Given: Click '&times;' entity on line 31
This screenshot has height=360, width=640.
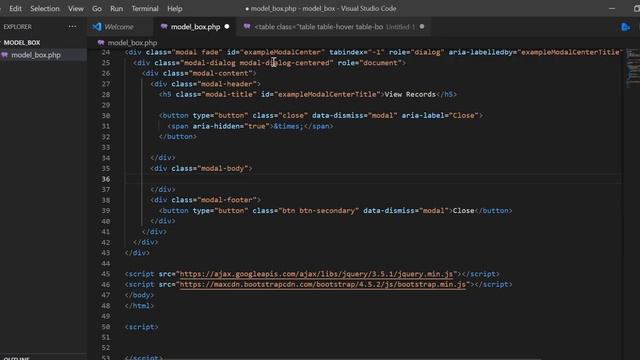Looking at the screenshot, I should tap(289, 126).
